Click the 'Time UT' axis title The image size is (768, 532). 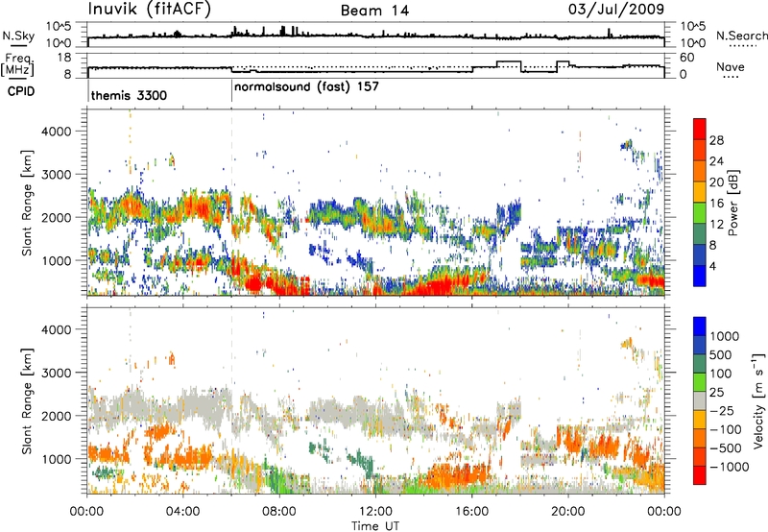pyautogui.click(x=375, y=526)
